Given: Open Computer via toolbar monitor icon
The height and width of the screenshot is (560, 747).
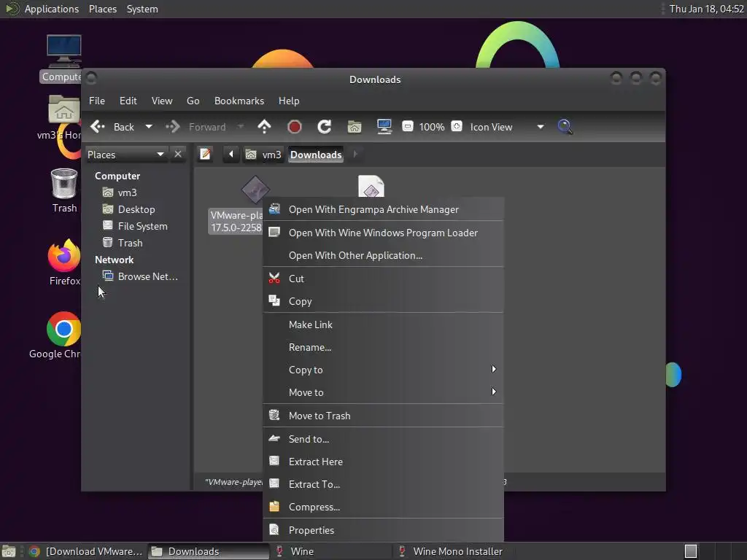Looking at the screenshot, I should [384, 127].
